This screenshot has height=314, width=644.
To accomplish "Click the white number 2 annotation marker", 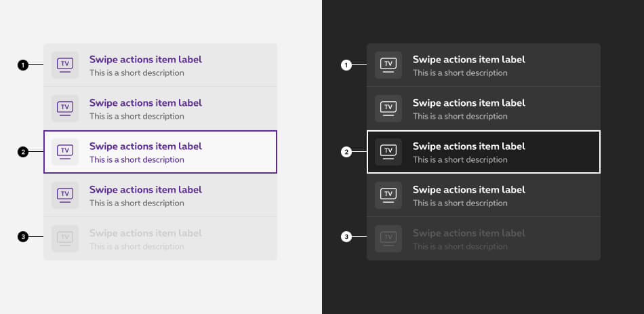I will click(346, 152).
